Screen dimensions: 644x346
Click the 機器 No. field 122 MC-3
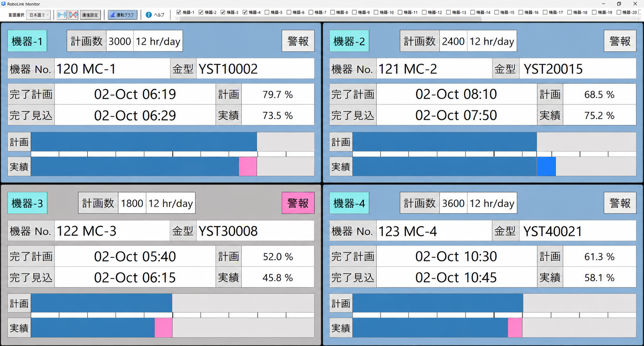tap(112, 231)
